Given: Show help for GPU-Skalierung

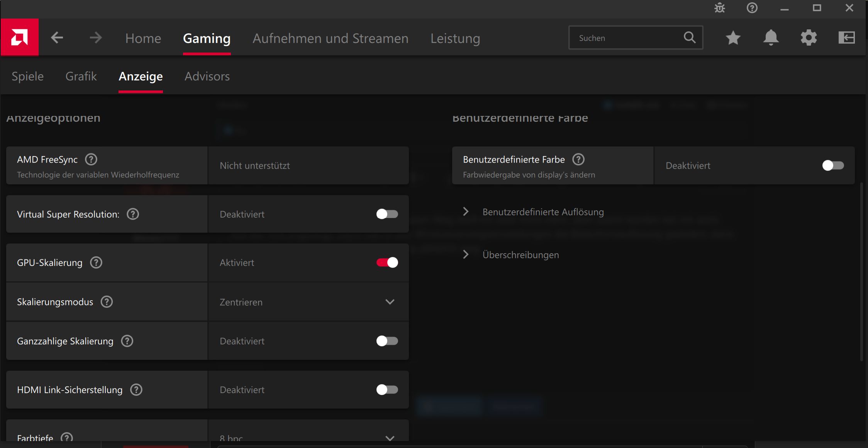Looking at the screenshot, I should pos(96,262).
